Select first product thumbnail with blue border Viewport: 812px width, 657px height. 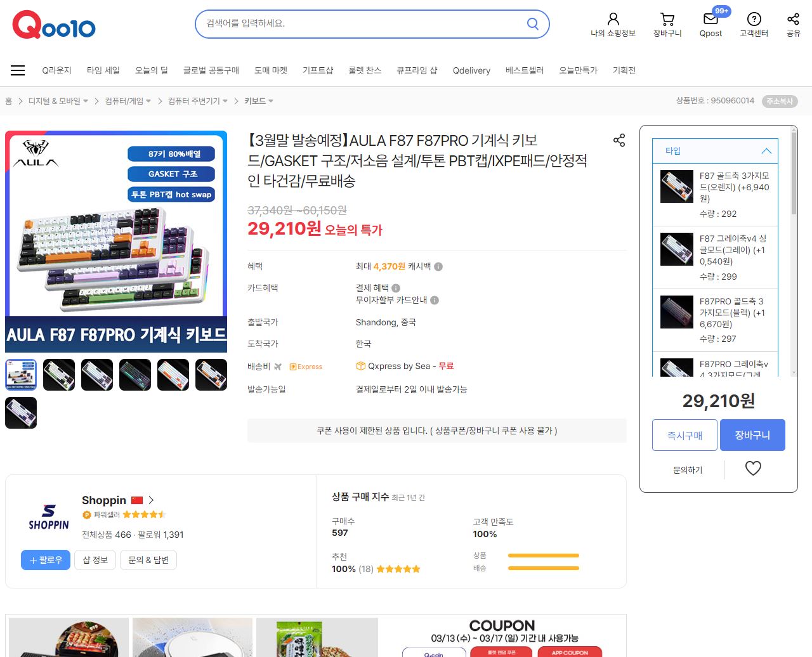pos(21,375)
